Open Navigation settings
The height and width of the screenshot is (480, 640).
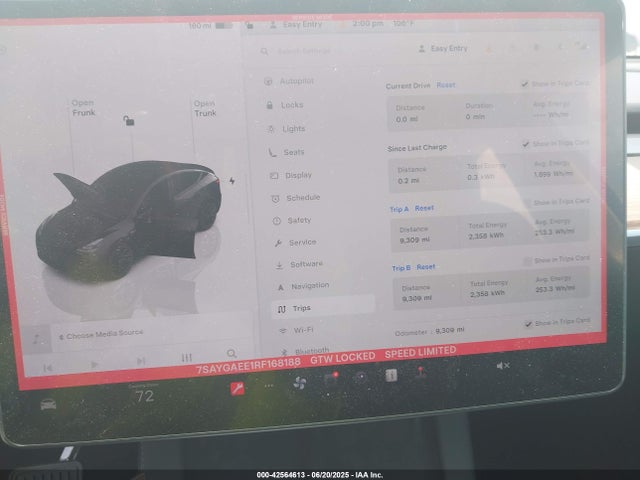pos(303,286)
